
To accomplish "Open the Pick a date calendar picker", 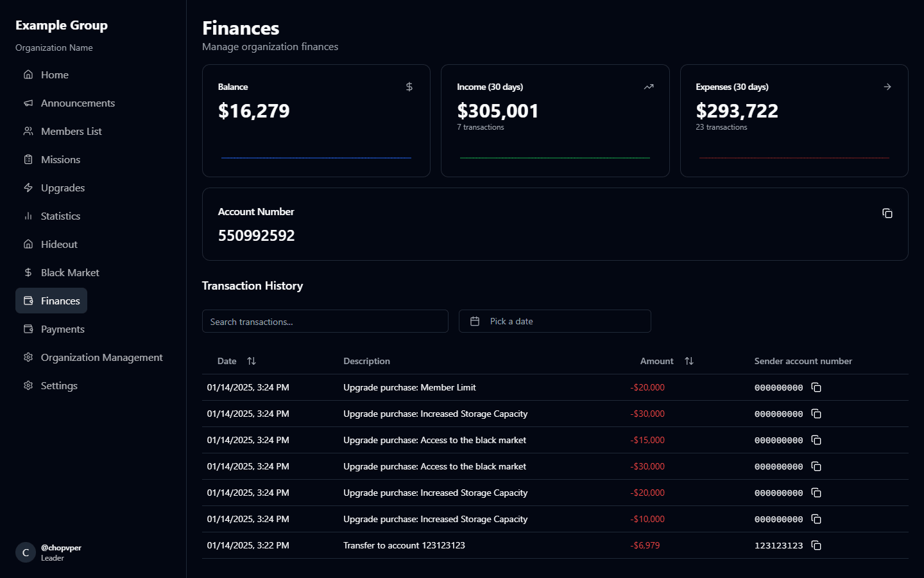I will click(x=554, y=321).
